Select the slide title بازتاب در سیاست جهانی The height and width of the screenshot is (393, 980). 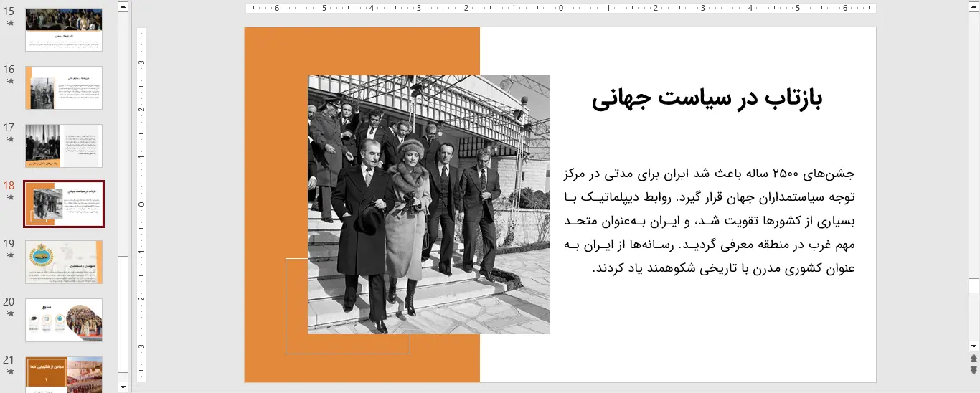tap(707, 100)
